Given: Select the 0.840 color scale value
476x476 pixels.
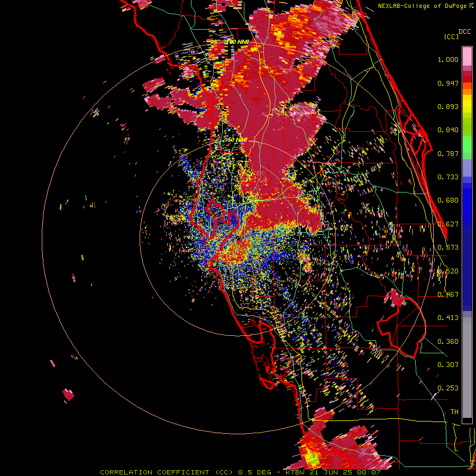Looking at the screenshot, I should click(448, 130).
